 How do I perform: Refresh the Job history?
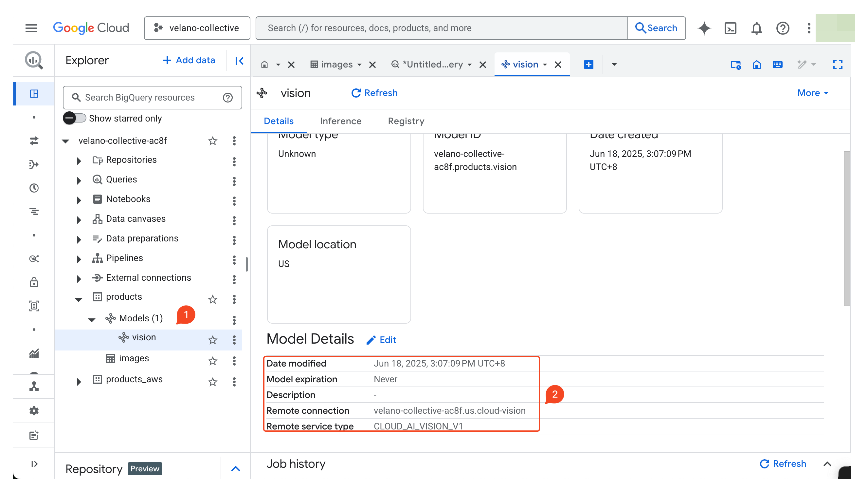(x=783, y=464)
